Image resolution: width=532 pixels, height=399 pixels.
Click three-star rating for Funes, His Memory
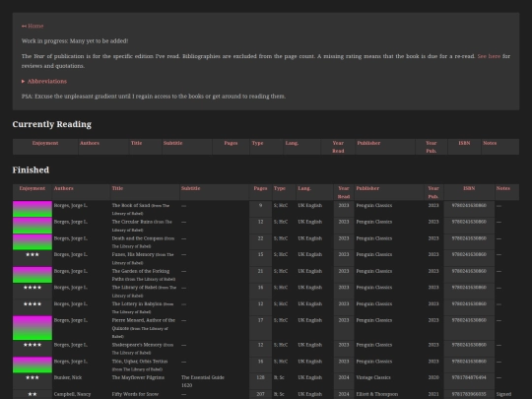33,255
